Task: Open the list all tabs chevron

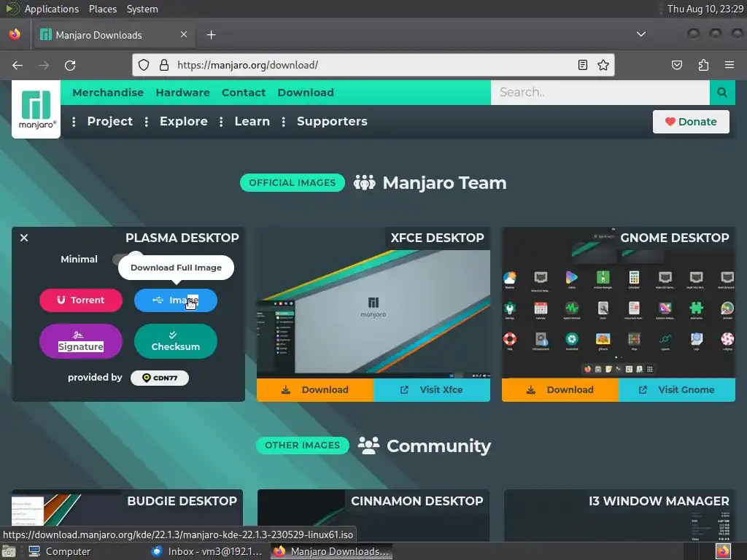Action: 641,34
